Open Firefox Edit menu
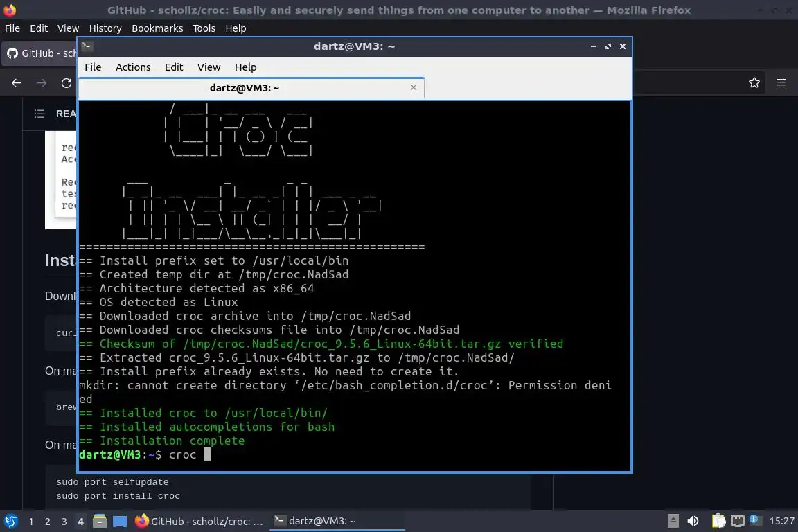The width and height of the screenshot is (798, 532). pyautogui.click(x=39, y=28)
